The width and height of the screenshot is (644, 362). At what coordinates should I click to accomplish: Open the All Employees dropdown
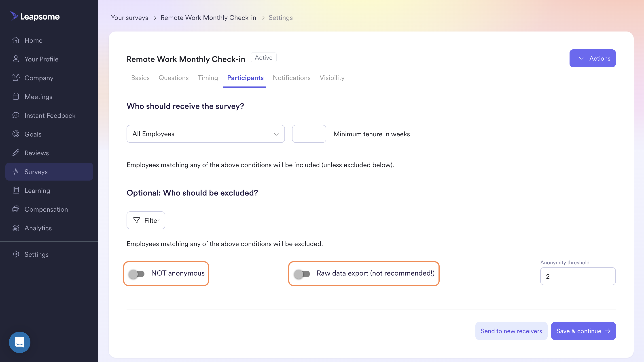click(205, 134)
